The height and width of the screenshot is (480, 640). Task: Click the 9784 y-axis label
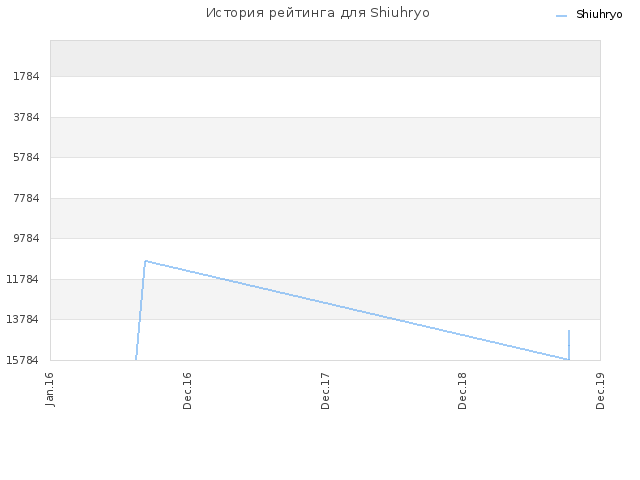[26, 238]
